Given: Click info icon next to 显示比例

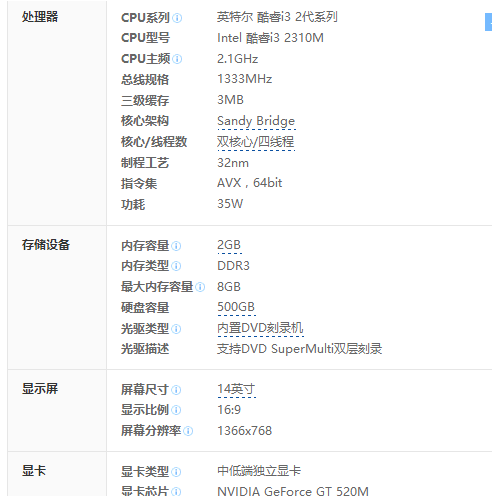Looking at the screenshot, I should pyautogui.click(x=176, y=410).
